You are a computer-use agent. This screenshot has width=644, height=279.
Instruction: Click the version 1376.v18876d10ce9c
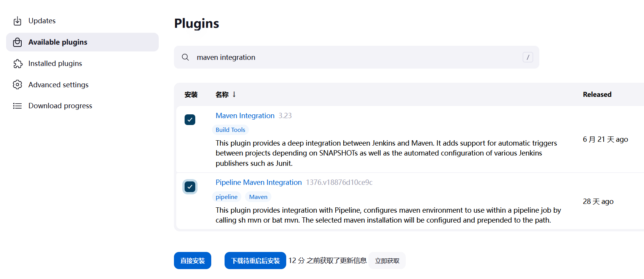(x=339, y=182)
